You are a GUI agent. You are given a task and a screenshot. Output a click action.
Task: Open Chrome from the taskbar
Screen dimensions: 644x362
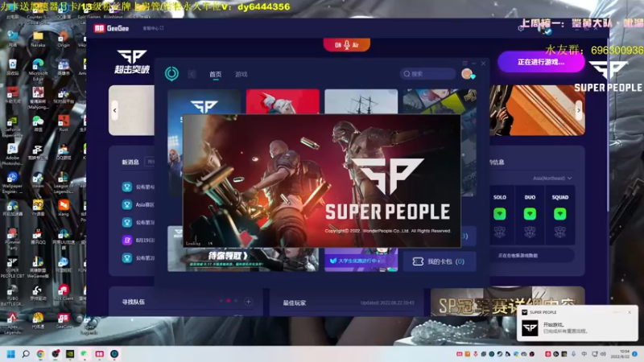(40, 354)
